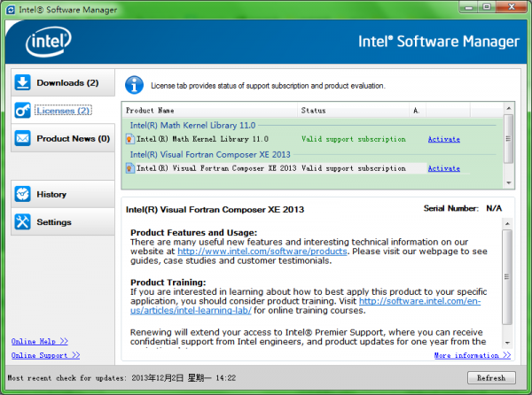The image size is (532, 395).
Task: Click the Licenses key icon
Action: tap(22, 111)
